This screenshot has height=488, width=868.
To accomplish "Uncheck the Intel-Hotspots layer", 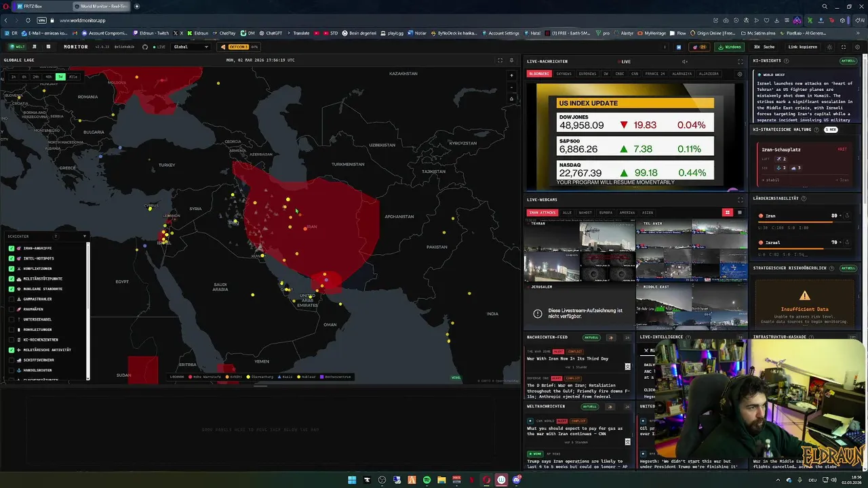I will [12, 258].
